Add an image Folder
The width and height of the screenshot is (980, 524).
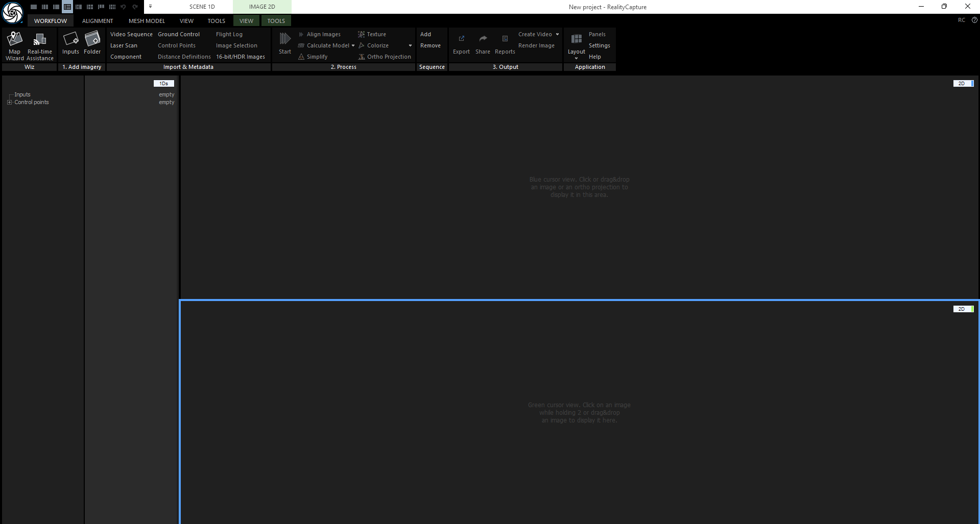[x=92, y=43]
